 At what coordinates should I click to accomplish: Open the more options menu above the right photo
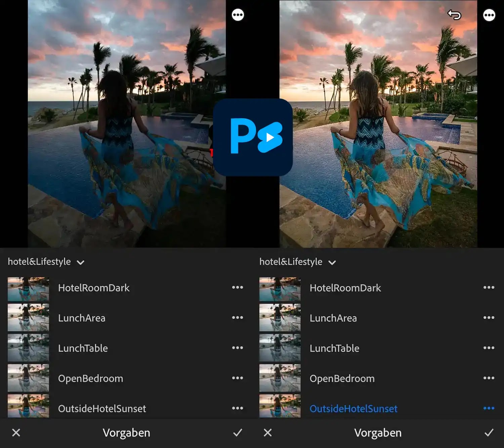point(489,15)
